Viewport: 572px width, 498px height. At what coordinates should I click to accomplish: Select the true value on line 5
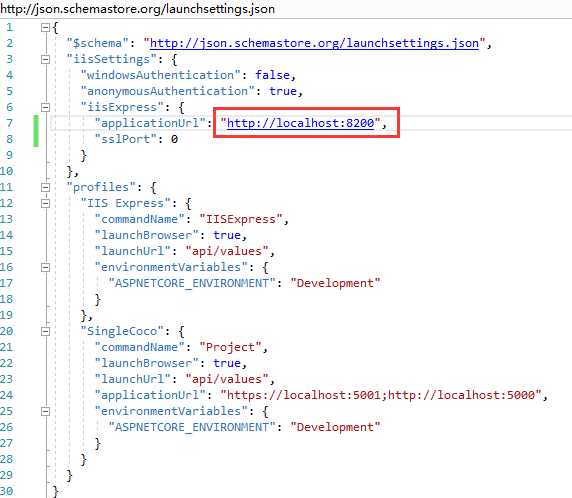283,91
